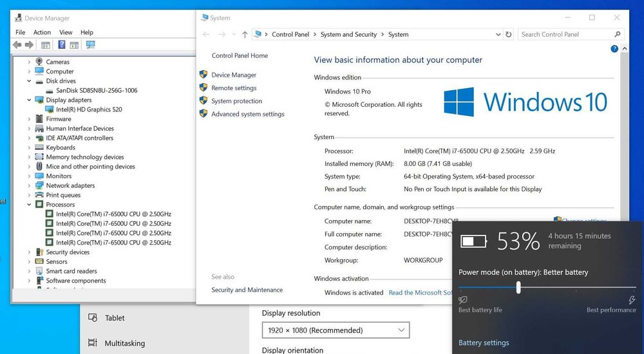Open Advanced system settings link
The height and width of the screenshot is (354, 644).
click(x=248, y=114)
